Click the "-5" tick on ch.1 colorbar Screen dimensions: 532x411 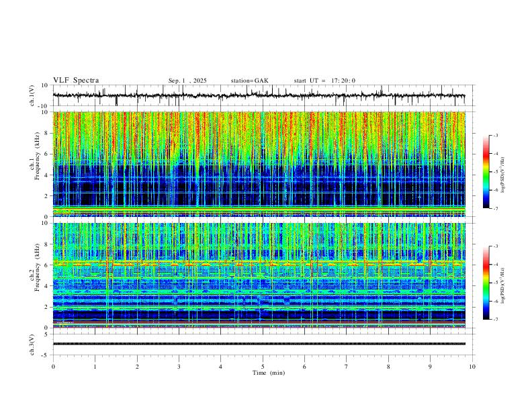pyautogui.click(x=496, y=172)
